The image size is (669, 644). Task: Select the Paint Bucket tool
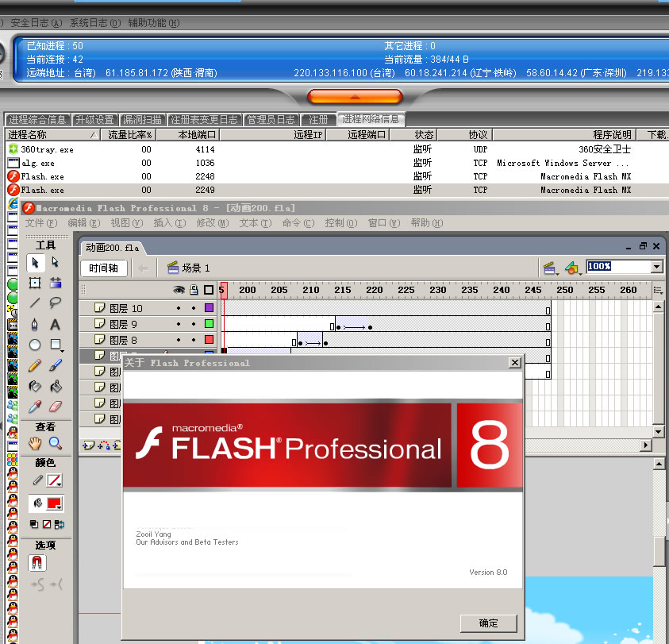[x=56, y=387]
